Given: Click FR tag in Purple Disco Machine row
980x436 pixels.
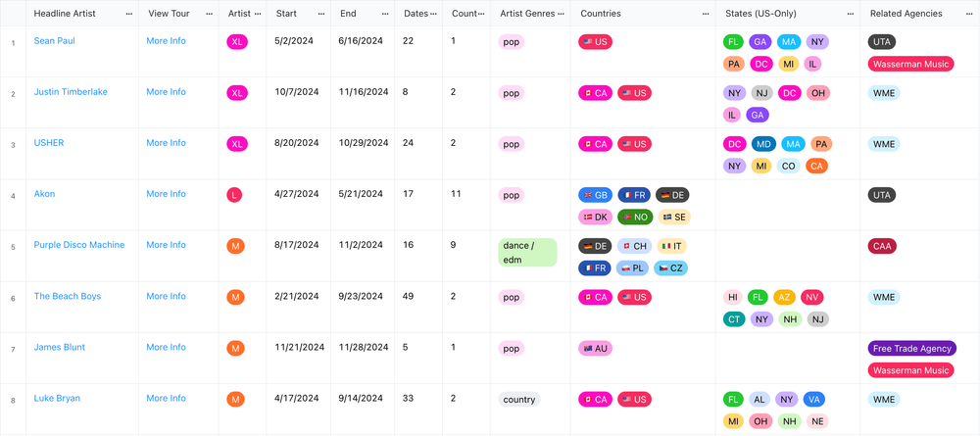Looking at the screenshot, I should 595,268.
